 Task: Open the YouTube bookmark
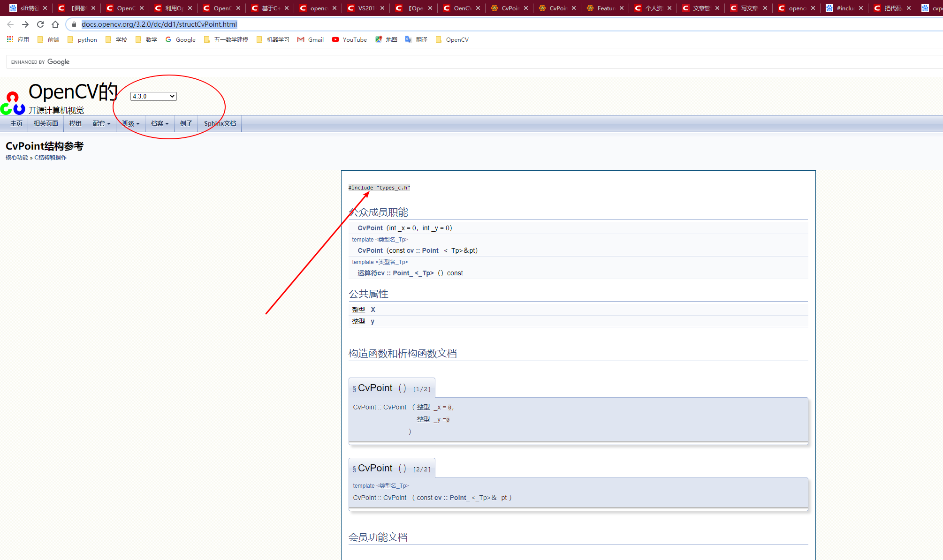350,40
